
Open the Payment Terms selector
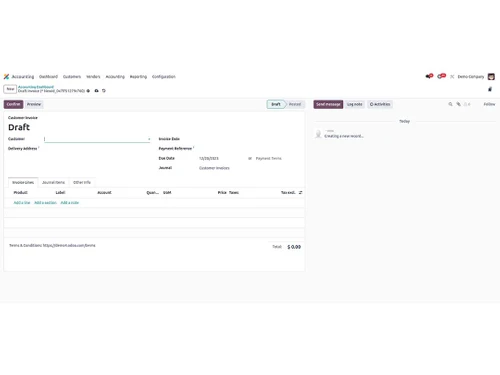click(269, 158)
